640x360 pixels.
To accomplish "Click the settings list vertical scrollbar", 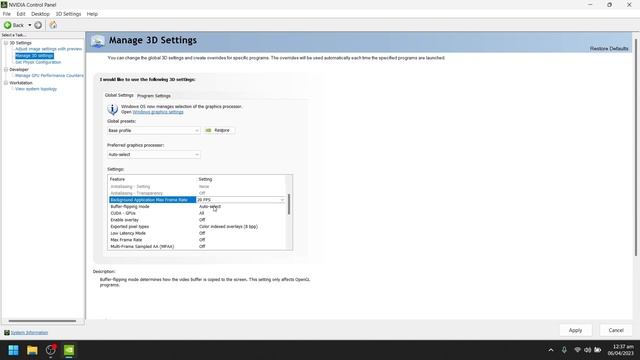I will tap(289, 204).
